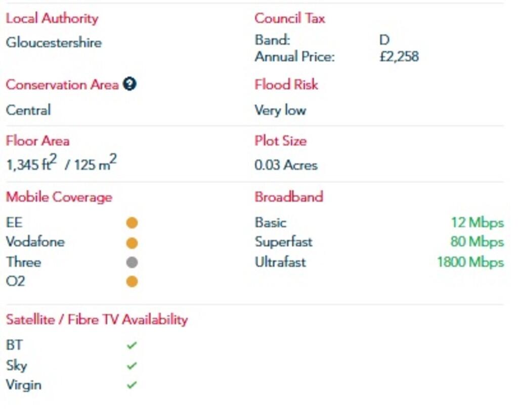Click the Satellite / Fibre TV Availability heading
The image size is (518, 420).
point(97,319)
